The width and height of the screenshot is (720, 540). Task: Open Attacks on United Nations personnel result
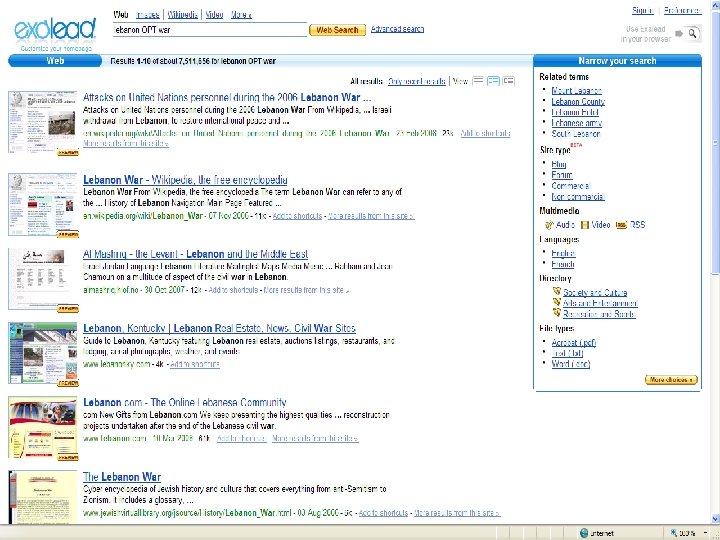tap(227, 97)
